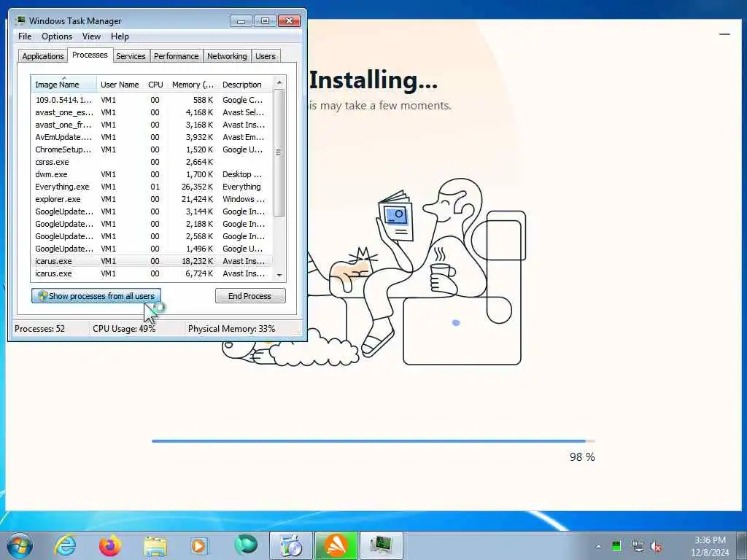Click the installer progress bar at 98%
Viewport: 747px width, 560px height.
click(373, 441)
